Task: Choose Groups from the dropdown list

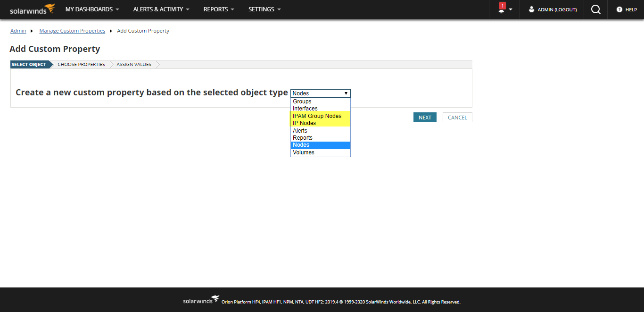Action: (321, 101)
